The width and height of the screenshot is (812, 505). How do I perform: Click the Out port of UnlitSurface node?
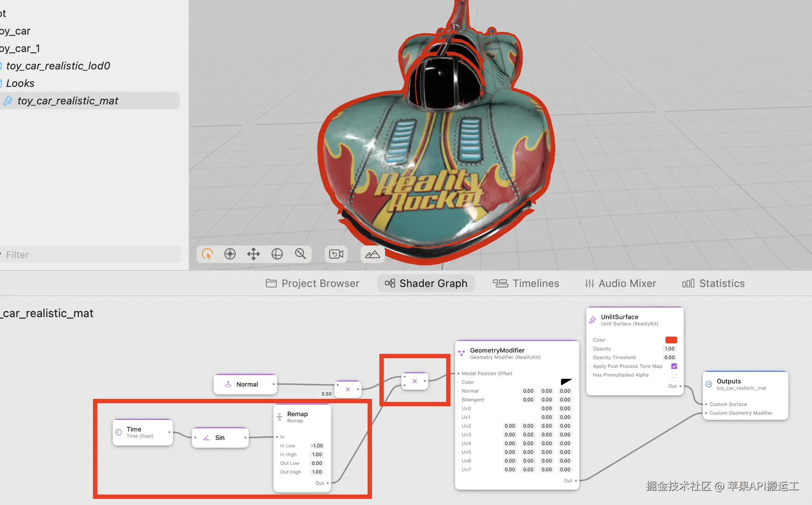click(681, 386)
